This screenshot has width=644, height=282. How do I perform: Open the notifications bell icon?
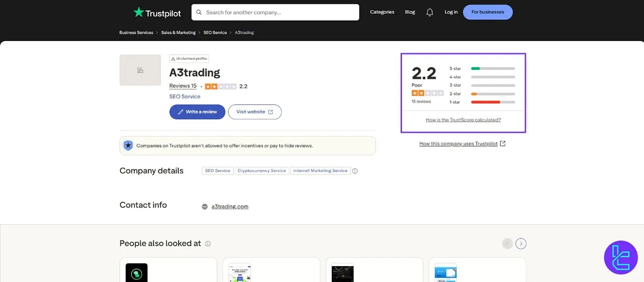point(430,13)
